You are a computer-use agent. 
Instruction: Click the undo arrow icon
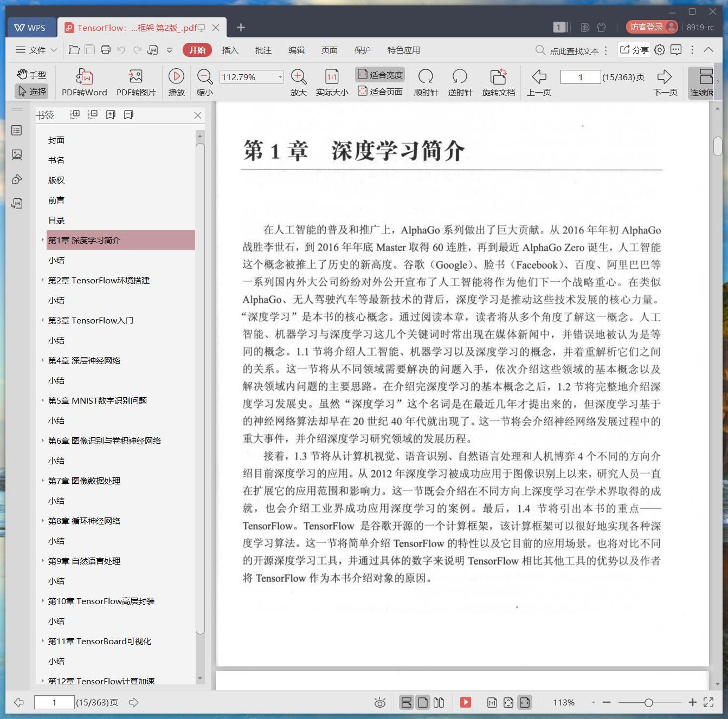(x=121, y=50)
